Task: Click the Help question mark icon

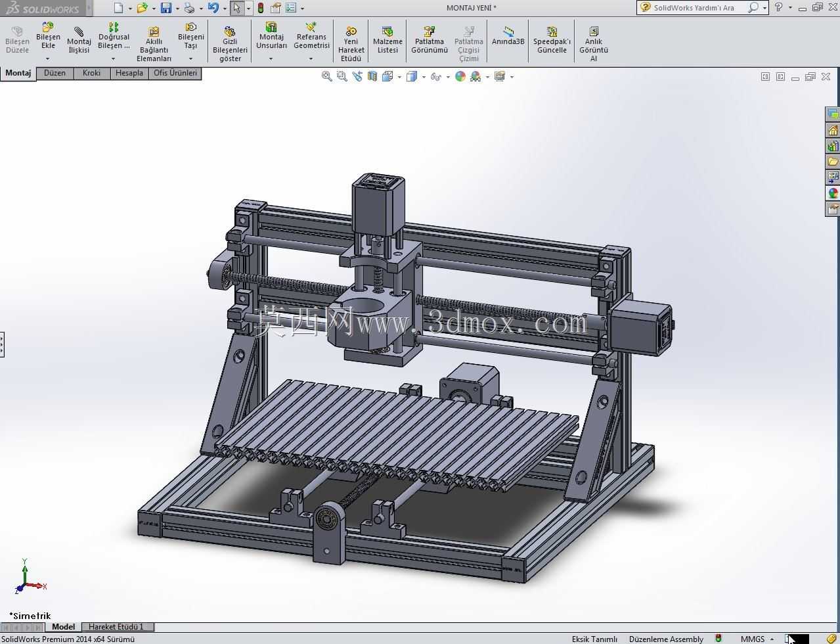Action: point(778,7)
